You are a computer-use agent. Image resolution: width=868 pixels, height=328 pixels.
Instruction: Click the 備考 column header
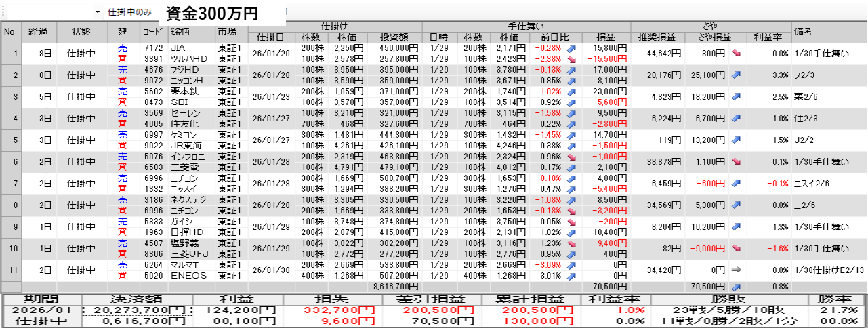pos(828,31)
